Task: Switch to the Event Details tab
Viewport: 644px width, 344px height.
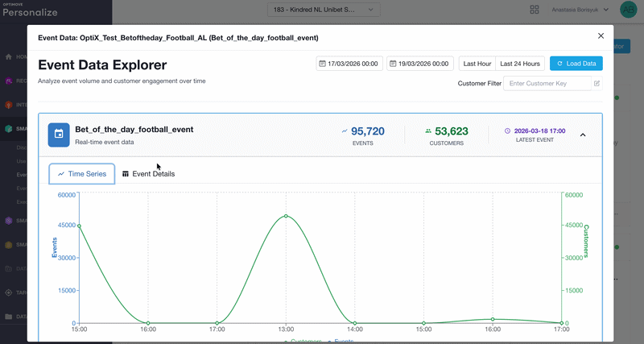Action: click(149, 174)
